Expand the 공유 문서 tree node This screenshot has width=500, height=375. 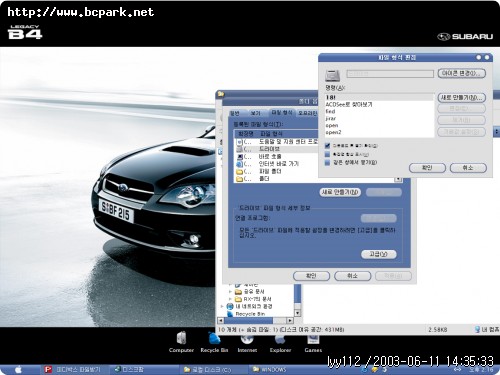point(230,292)
